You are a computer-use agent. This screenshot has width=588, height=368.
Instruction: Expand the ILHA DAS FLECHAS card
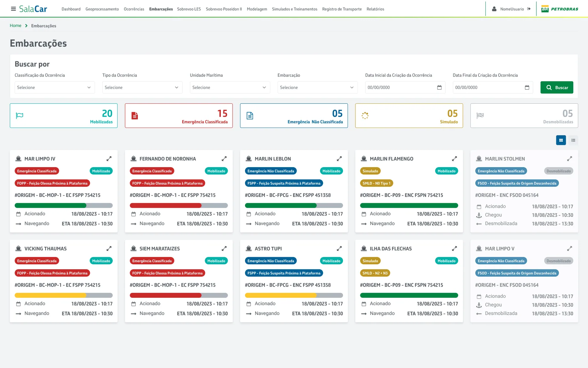pos(454,249)
